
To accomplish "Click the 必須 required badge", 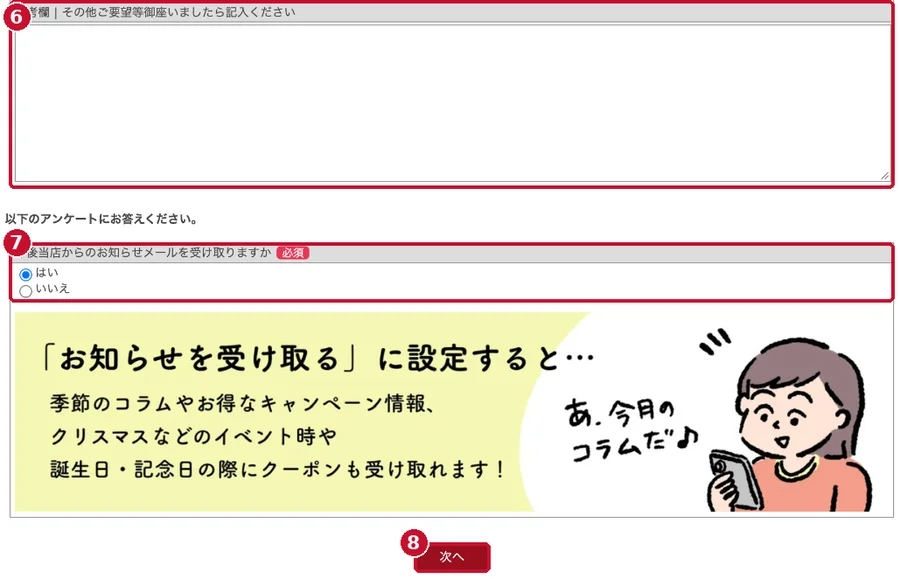I will click(293, 252).
